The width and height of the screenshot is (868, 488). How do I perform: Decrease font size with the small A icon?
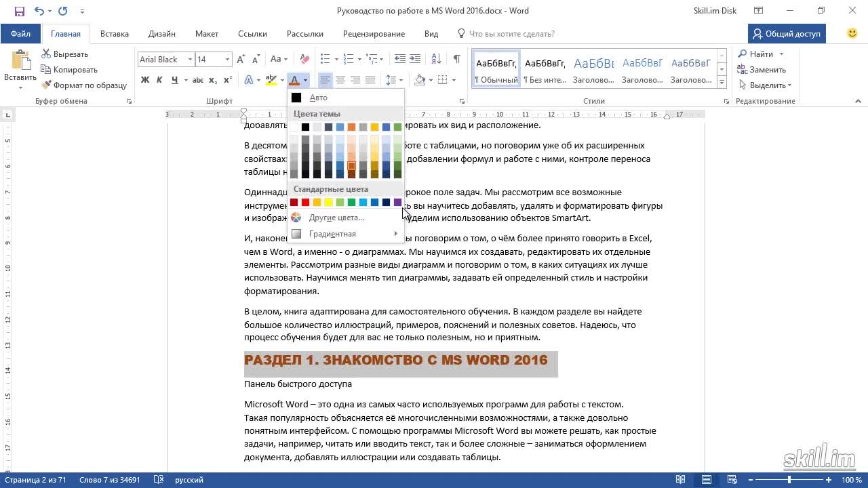[256, 60]
